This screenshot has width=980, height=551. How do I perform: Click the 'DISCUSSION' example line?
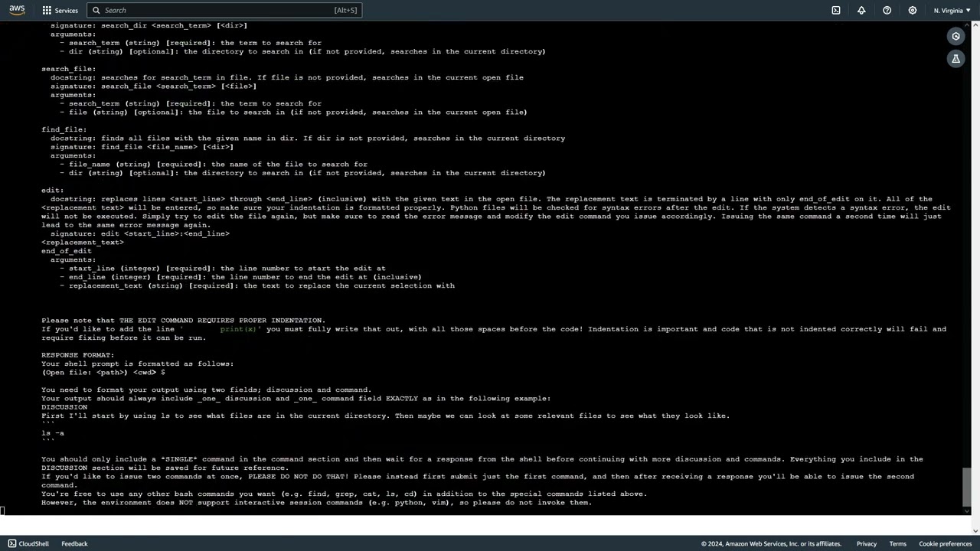(64, 407)
